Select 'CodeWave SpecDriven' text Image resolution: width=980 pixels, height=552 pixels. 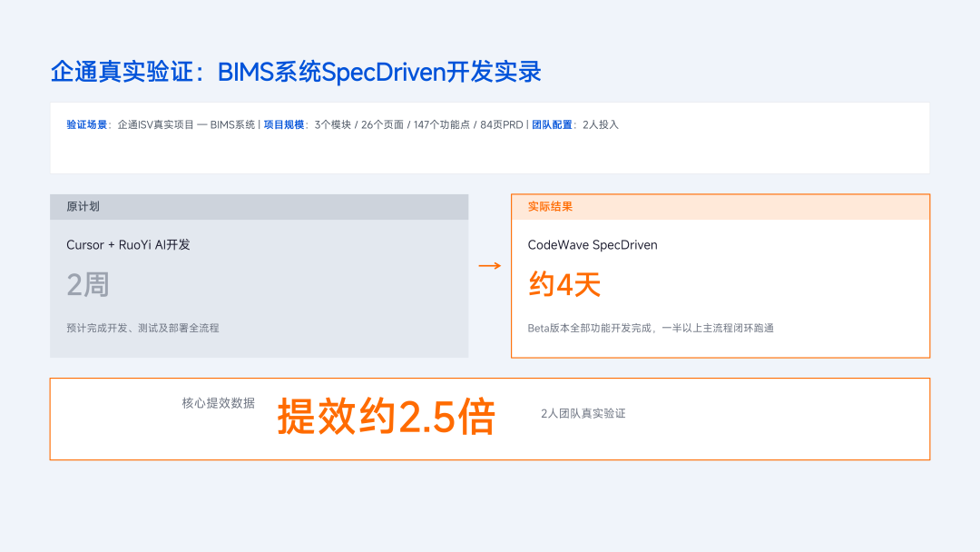point(593,244)
